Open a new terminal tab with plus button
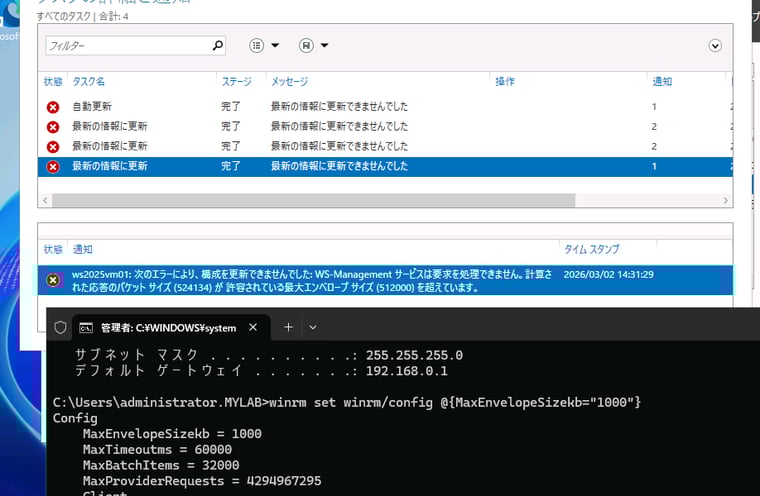Image resolution: width=760 pixels, height=496 pixels. click(x=288, y=327)
